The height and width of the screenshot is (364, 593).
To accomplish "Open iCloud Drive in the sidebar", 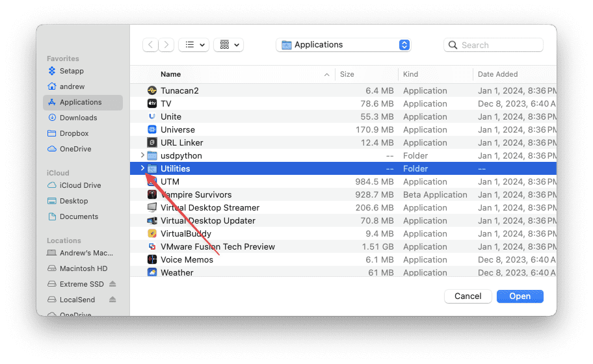I will [83, 186].
